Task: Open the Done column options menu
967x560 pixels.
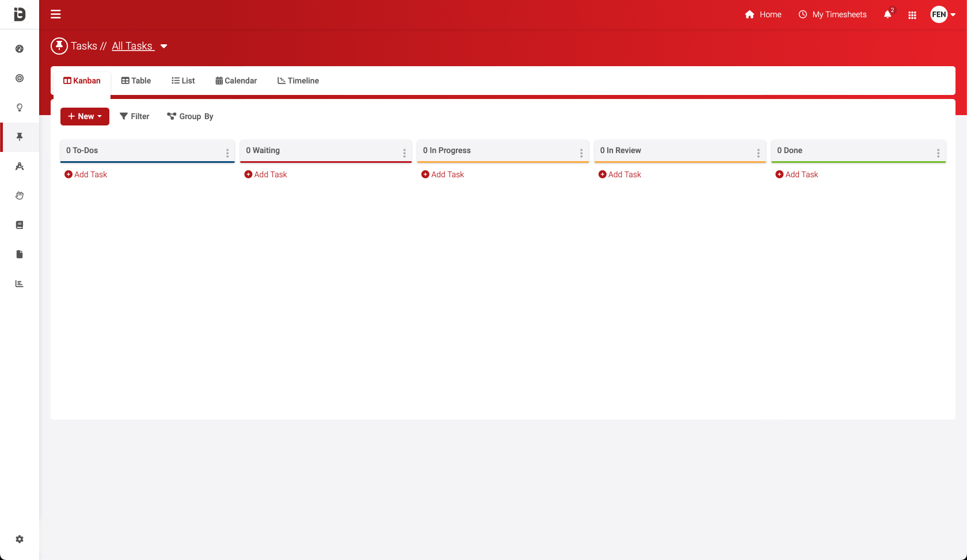Action: pos(938,153)
